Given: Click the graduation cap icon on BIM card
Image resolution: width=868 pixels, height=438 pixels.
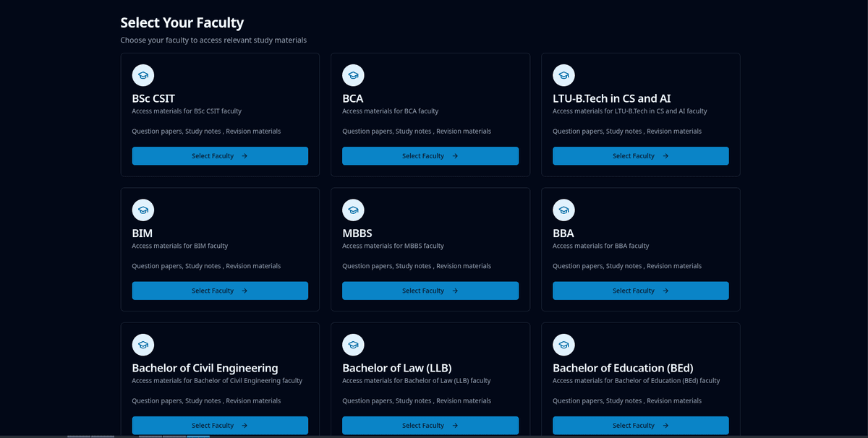Looking at the screenshot, I should (x=142, y=210).
